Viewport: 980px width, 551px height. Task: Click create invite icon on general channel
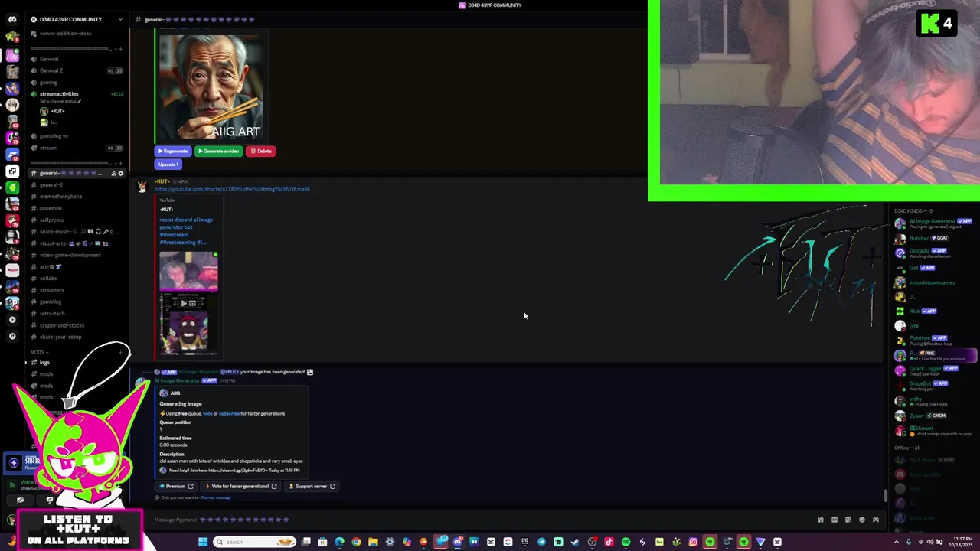pyautogui.click(x=113, y=174)
